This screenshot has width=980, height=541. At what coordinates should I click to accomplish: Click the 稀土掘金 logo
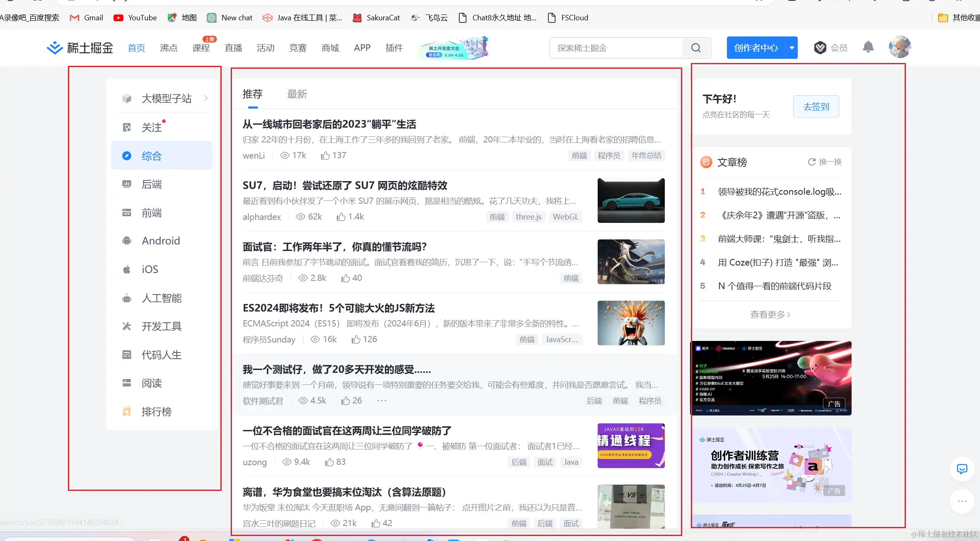tap(80, 48)
